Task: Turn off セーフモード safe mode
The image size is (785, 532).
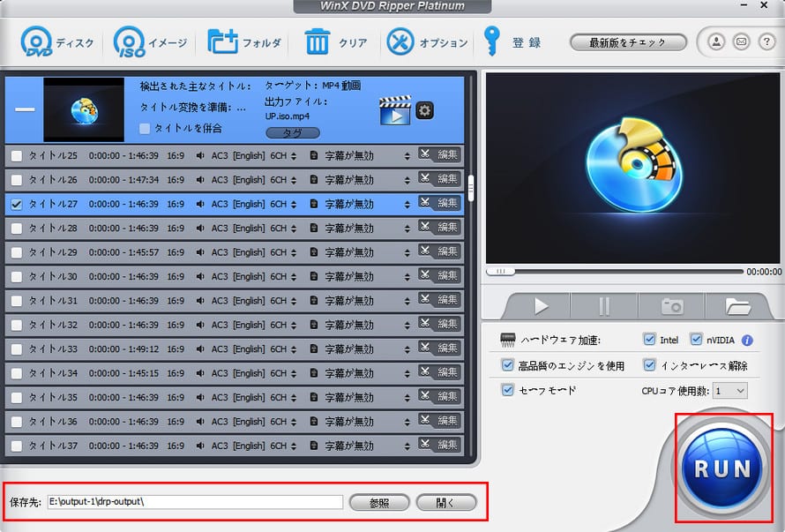Action: coord(507,389)
